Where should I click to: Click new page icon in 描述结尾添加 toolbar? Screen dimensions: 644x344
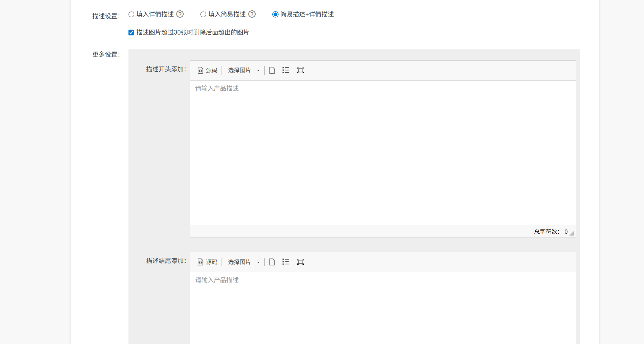pyautogui.click(x=272, y=262)
